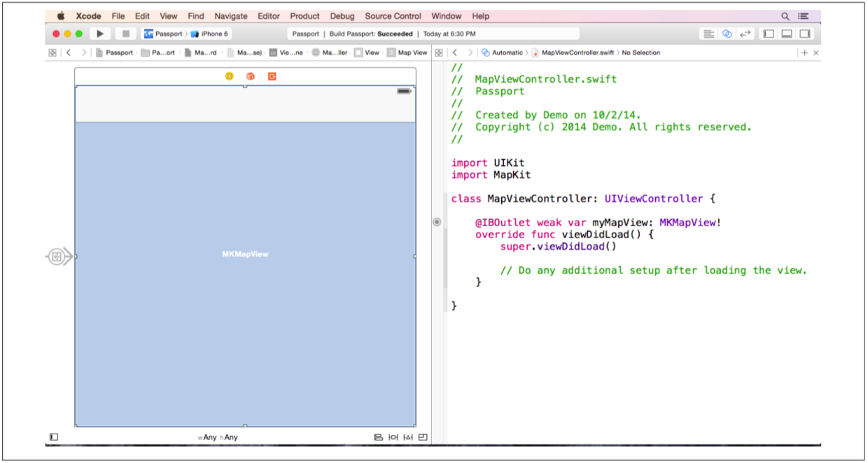Run the Passport project
This screenshot has height=463, width=868.
(x=100, y=34)
